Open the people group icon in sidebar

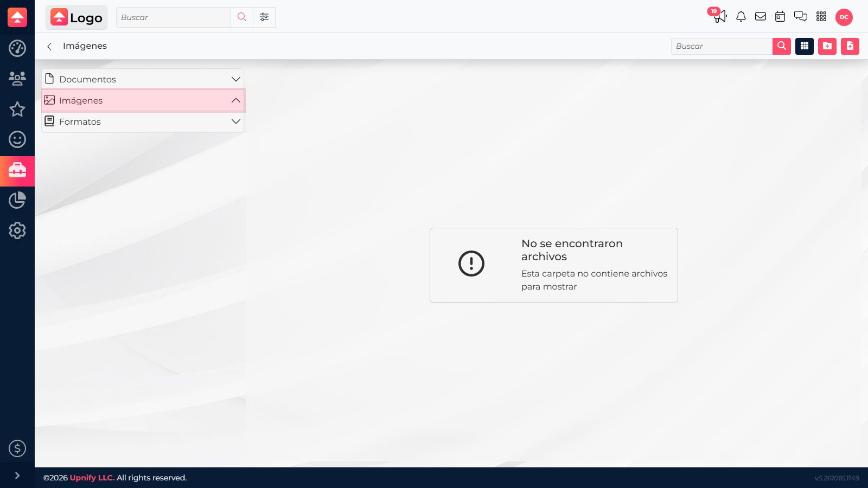[x=17, y=79]
